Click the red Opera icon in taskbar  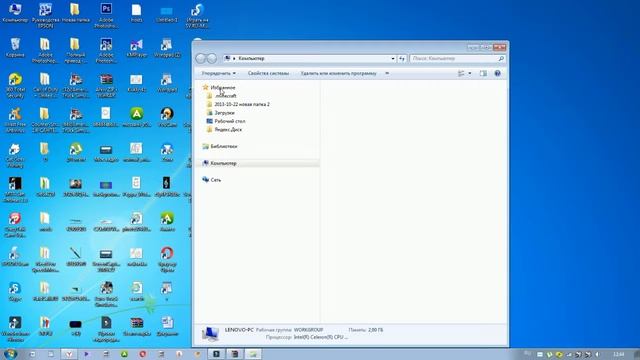pyautogui.click(x=142, y=354)
